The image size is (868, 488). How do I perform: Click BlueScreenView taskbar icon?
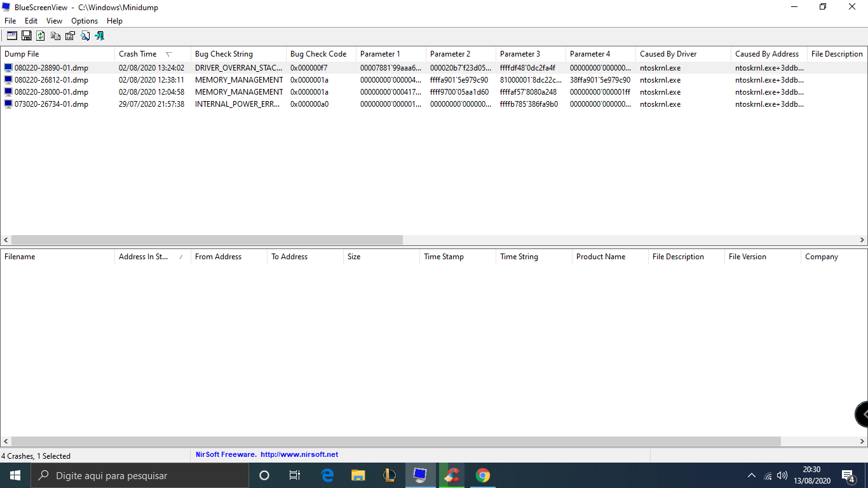[x=421, y=475]
